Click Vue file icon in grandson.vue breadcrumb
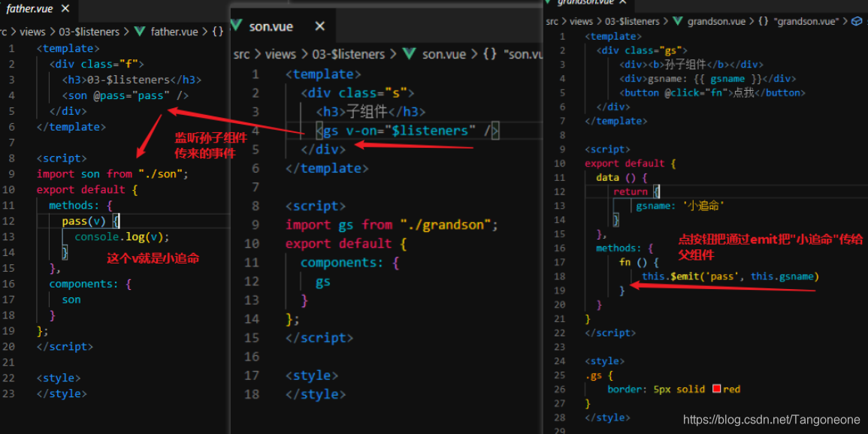 (x=678, y=22)
